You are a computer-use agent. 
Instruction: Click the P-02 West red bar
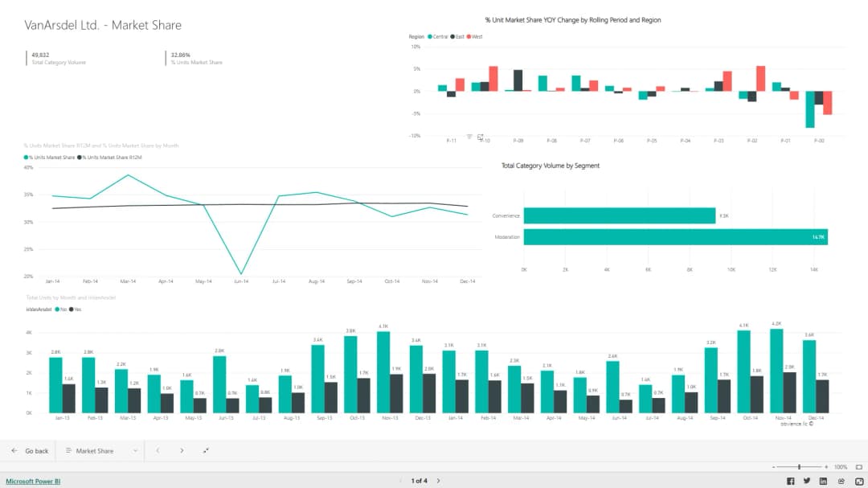pyautogui.click(x=760, y=79)
